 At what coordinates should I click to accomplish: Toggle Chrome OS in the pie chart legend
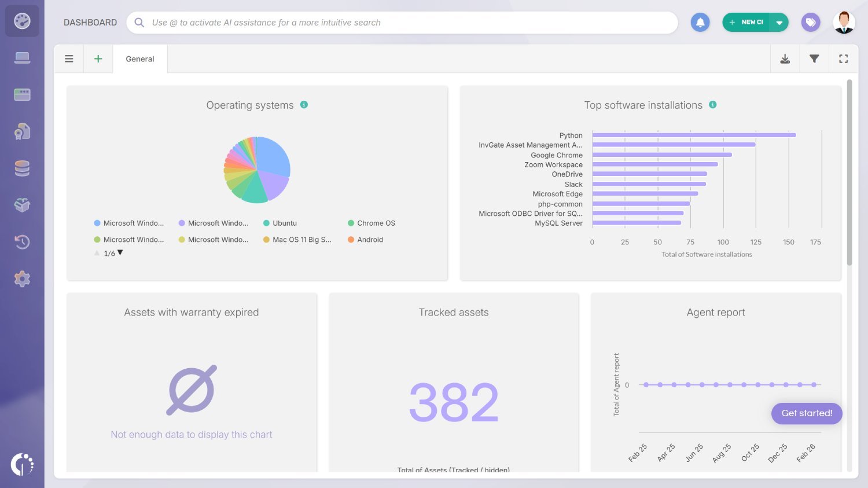370,223
